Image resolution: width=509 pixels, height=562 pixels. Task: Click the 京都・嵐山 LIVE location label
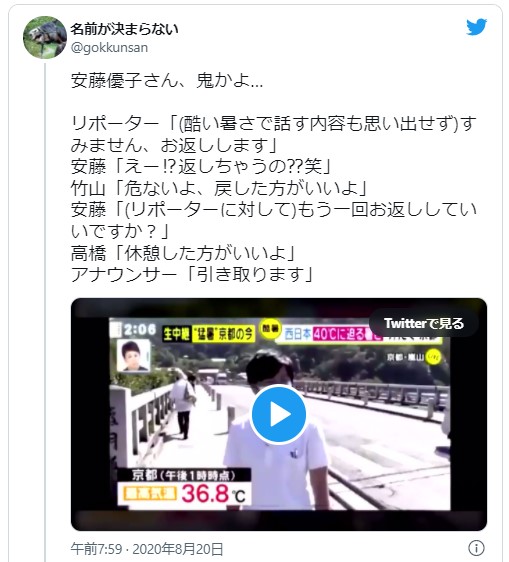[x=414, y=357]
